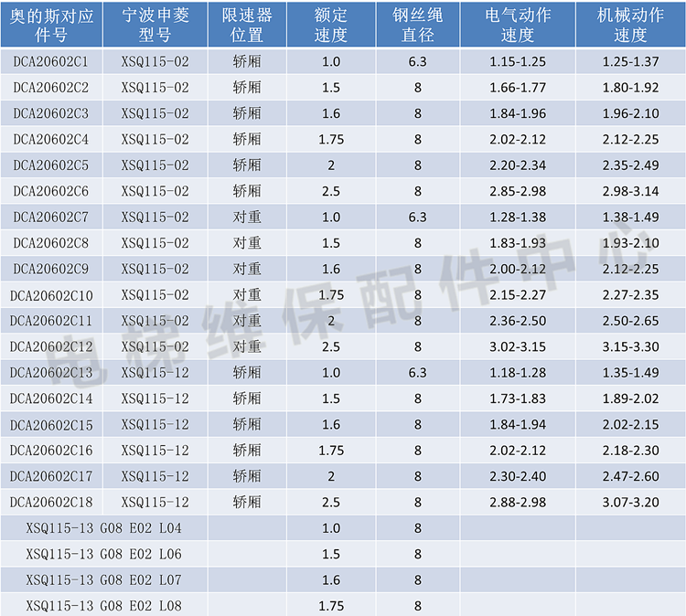Select cell DCA20602C6
686x616 pixels.
pos(51,191)
